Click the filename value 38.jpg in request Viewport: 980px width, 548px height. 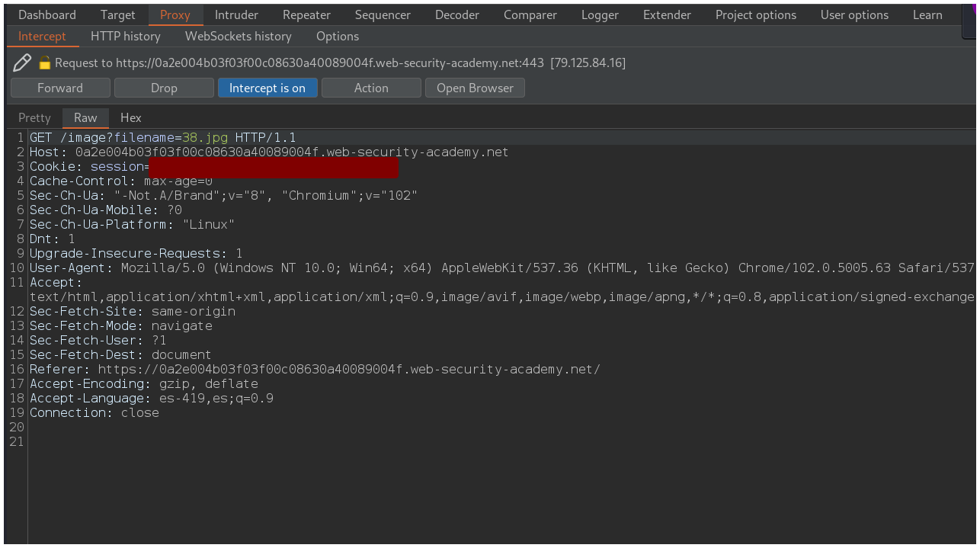(x=204, y=138)
